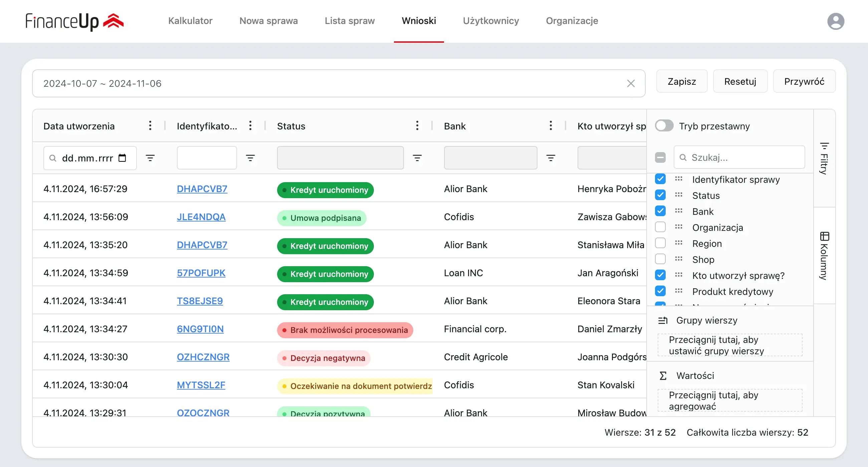This screenshot has height=467, width=868.
Task: Grab the drag handle for Organizacja item
Action: [x=679, y=227]
